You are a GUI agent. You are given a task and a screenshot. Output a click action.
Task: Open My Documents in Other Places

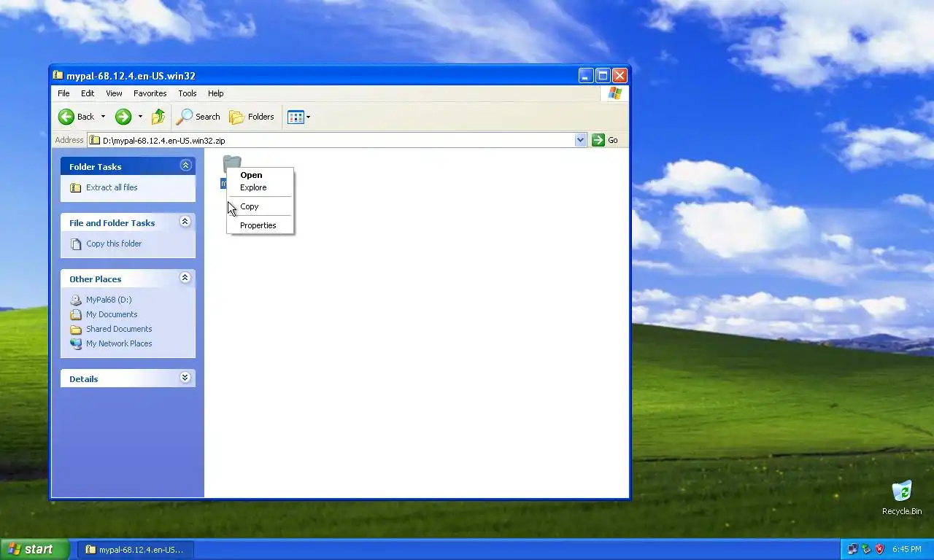pyautogui.click(x=112, y=314)
